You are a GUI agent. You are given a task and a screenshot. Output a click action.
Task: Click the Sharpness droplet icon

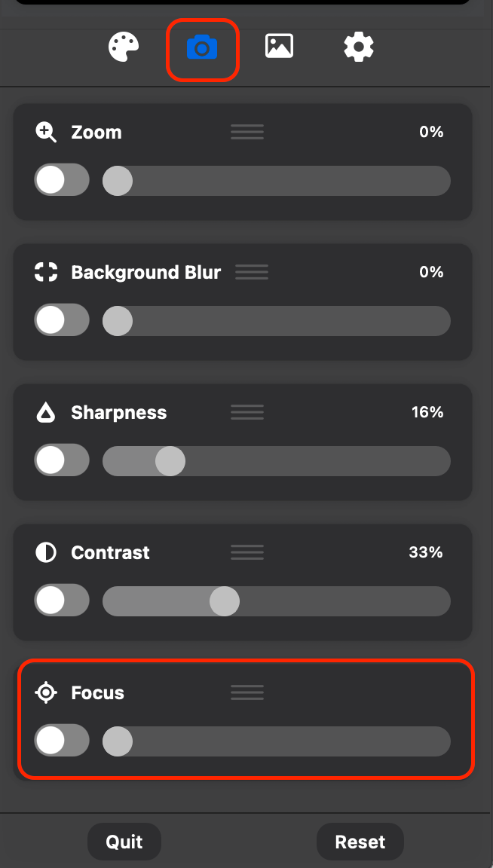click(47, 412)
